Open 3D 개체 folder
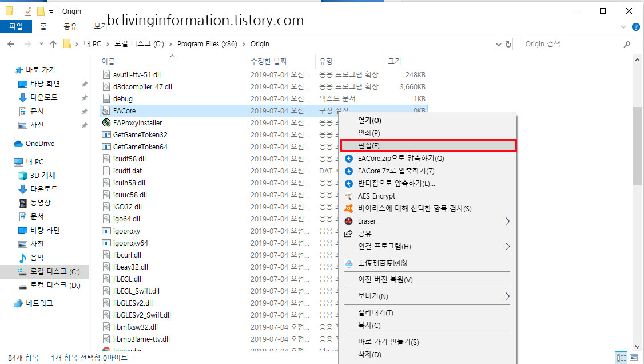The height and width of the screenshot is (364, 644). click(42, 176)
